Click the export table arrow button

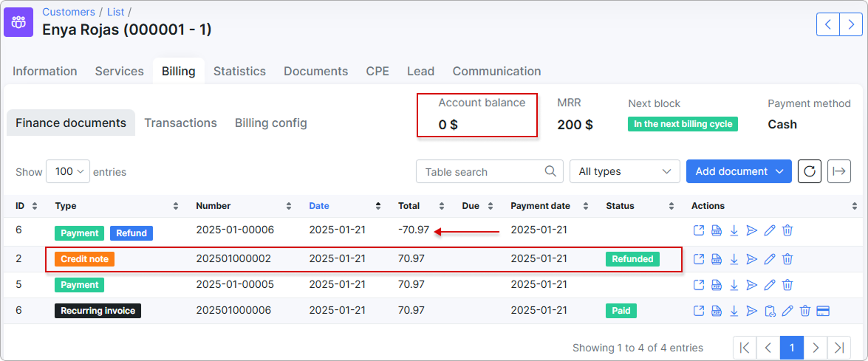click(x=838, y=171)
